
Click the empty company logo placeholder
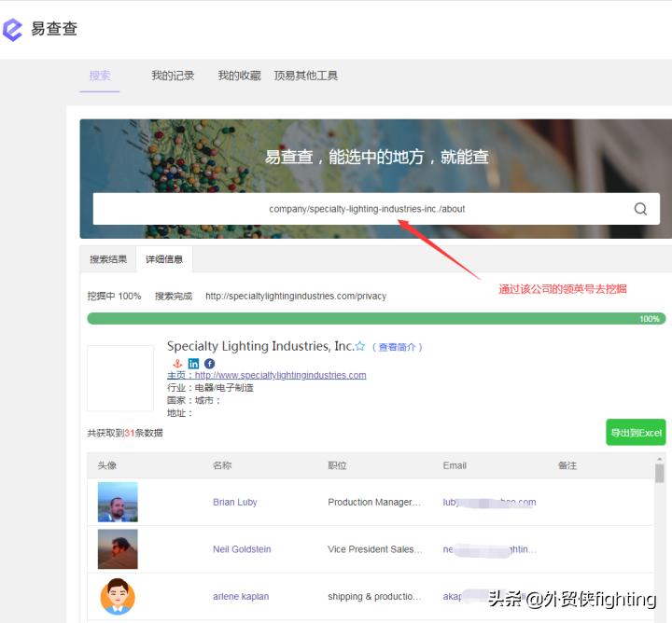120,378
